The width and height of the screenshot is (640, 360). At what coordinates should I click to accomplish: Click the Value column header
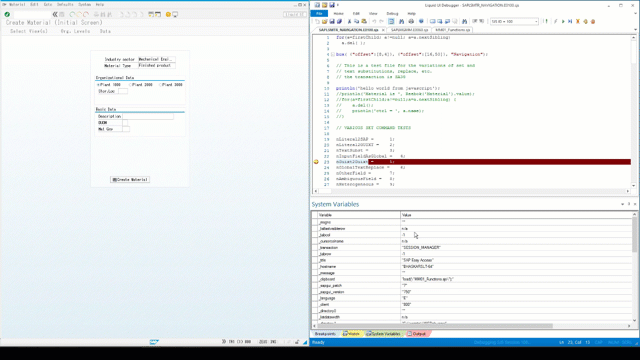point(516,215)
